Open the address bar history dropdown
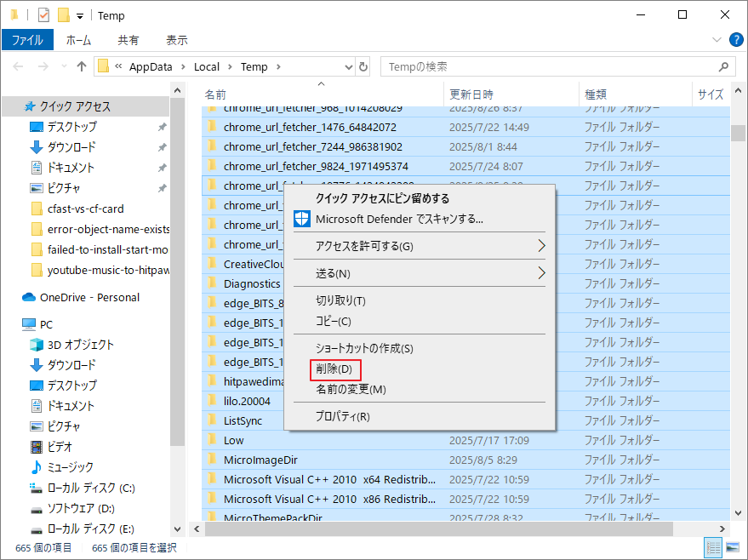The width and height of the screenshot is (748, 560). click(x=349, y=66)
